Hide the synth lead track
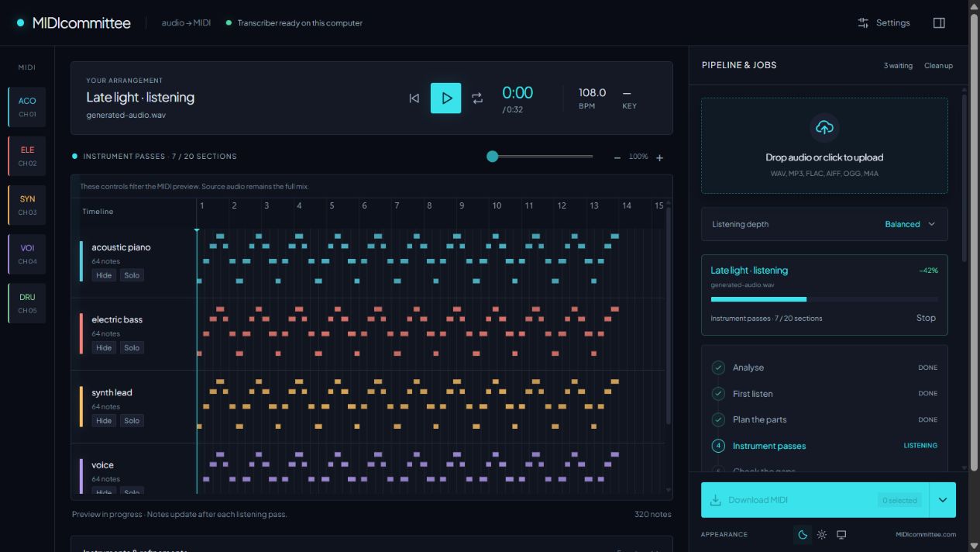 tap(104, 420)
